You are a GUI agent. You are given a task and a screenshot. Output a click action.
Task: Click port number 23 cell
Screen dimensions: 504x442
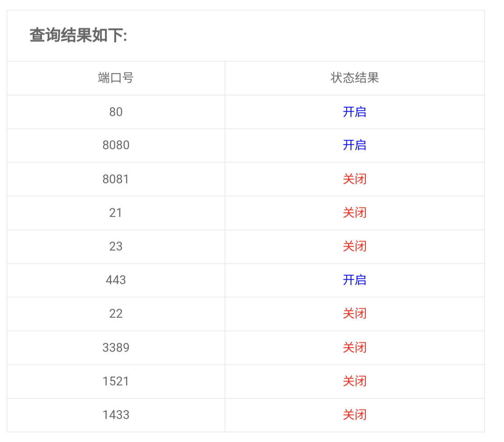pyautogui.click(x=116, y=246)
